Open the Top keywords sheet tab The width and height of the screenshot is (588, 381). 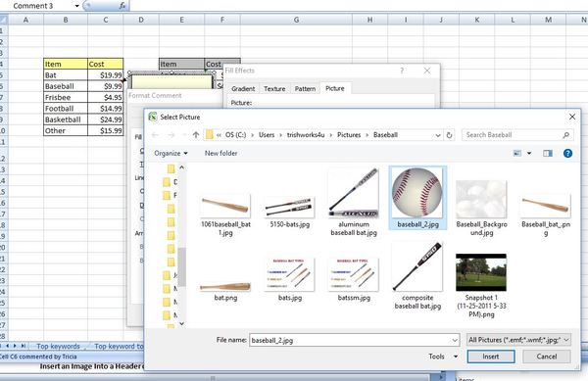tap(58, 346)
